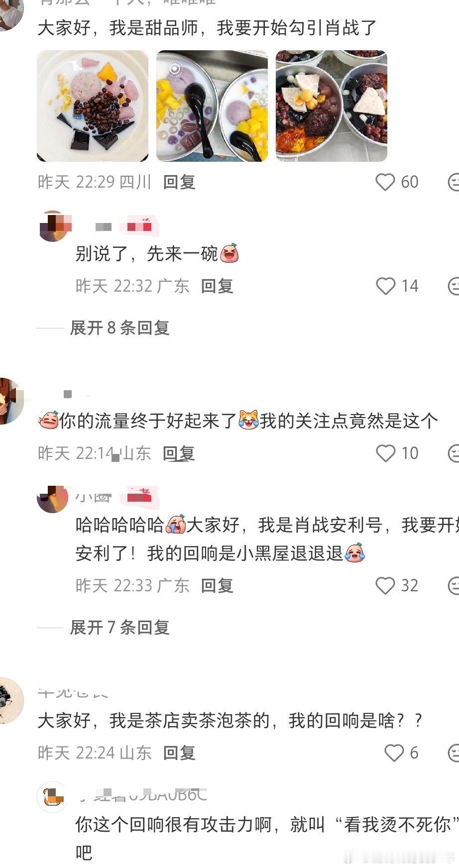Like the 你的流量终于好起来了 comment
Screen dimensions: 459x868
point(385,453)
